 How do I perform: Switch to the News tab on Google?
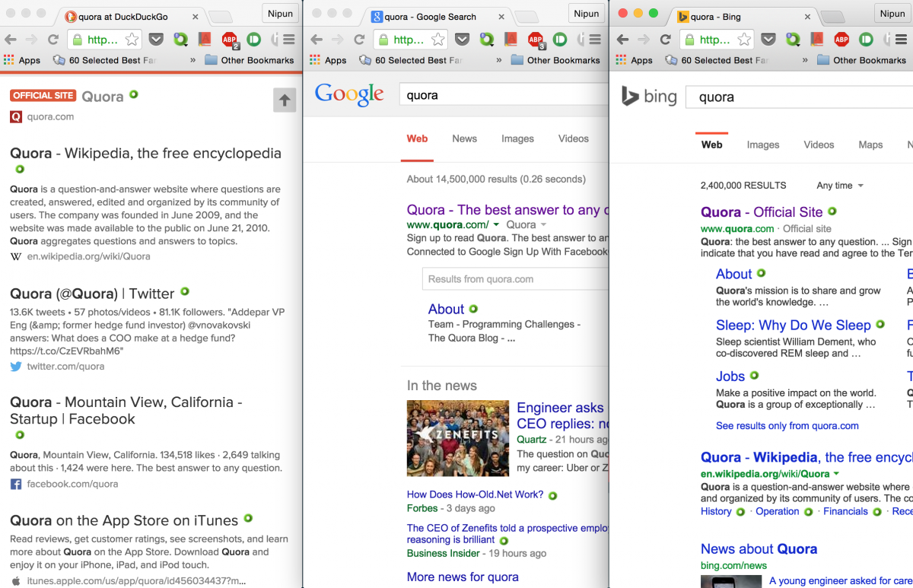[464, 138]
